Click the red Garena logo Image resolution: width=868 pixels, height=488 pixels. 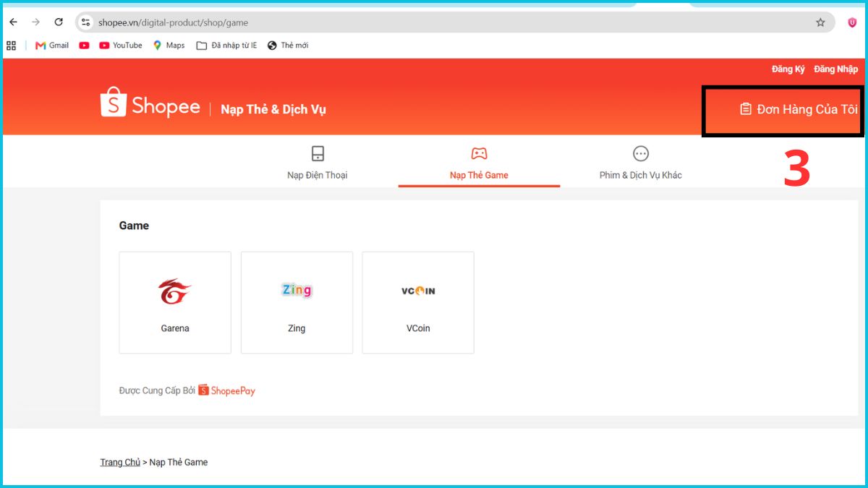(x=174, y=291)
